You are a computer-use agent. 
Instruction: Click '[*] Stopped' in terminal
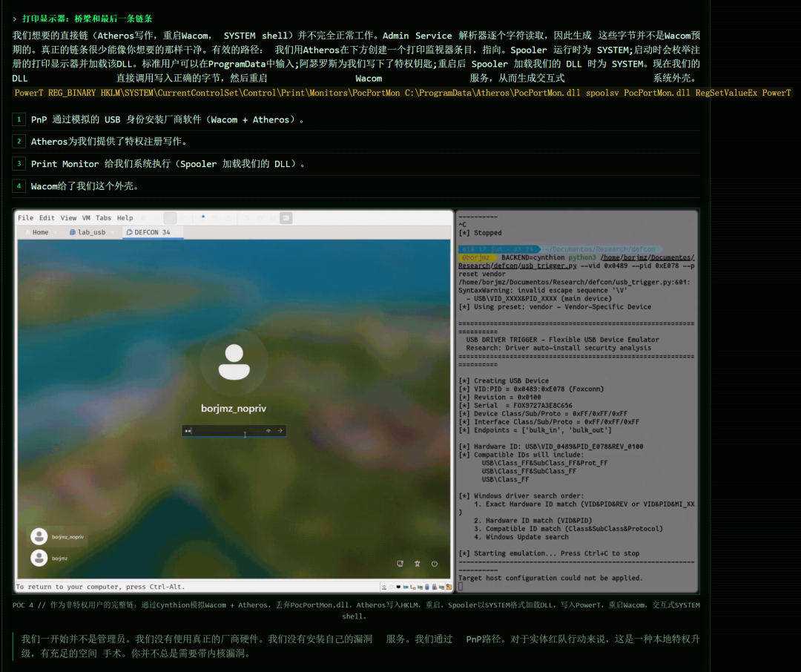point(480,233)
